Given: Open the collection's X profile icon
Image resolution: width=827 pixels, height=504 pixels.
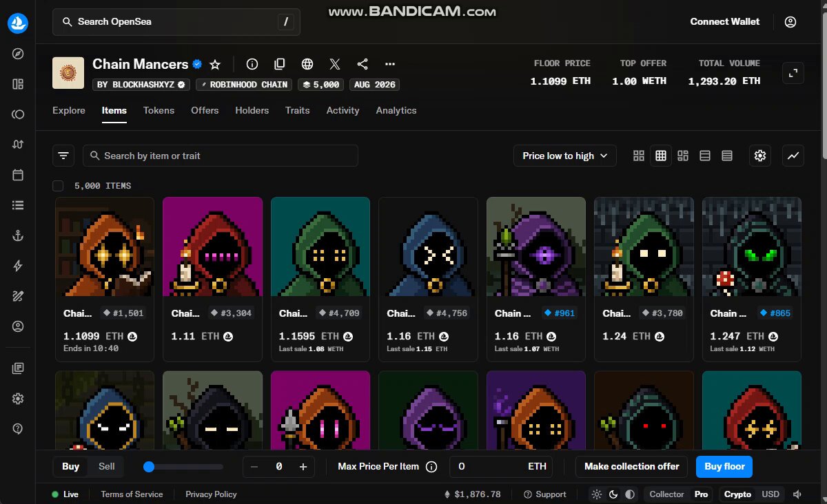Looking at the screenshot, I should click(335, 64).
